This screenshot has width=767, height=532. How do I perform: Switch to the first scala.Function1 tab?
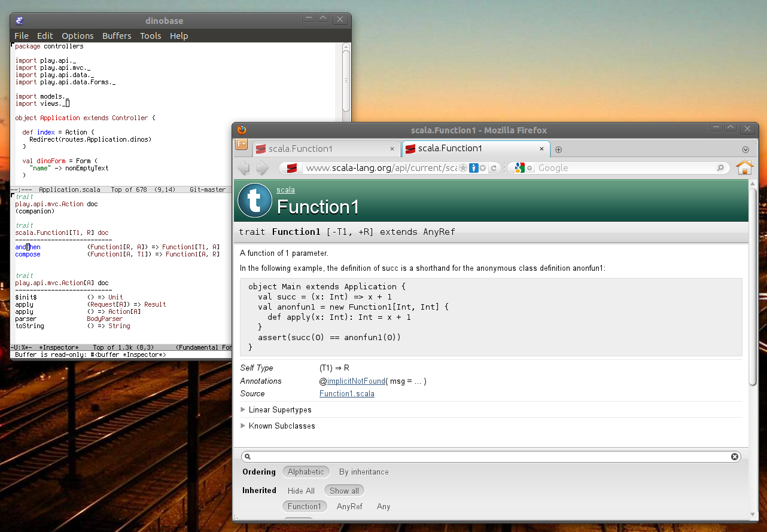point(323,148)
